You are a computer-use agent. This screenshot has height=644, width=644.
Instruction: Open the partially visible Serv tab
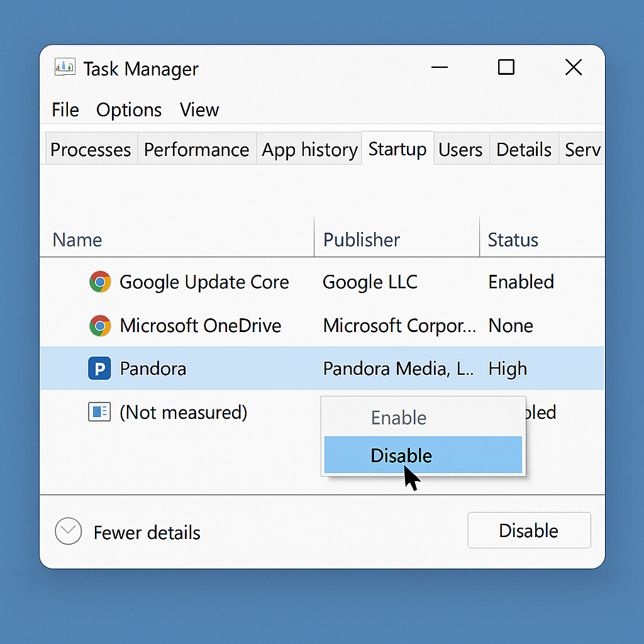click(582, 149)
